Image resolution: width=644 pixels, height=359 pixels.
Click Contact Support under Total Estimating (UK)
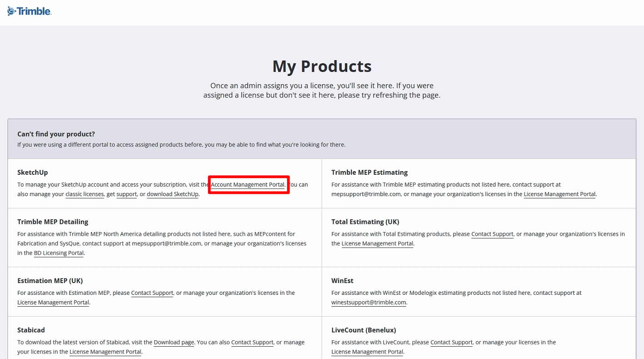click(492, 234)
